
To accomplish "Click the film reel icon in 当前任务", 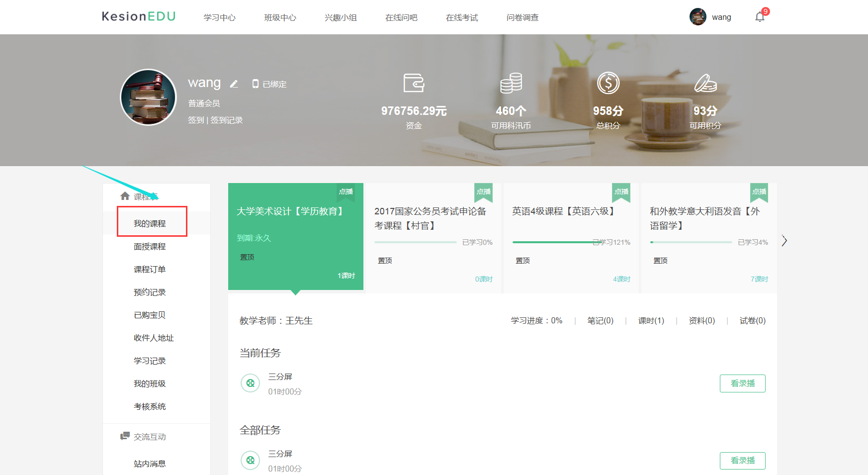I will point(250,383).
